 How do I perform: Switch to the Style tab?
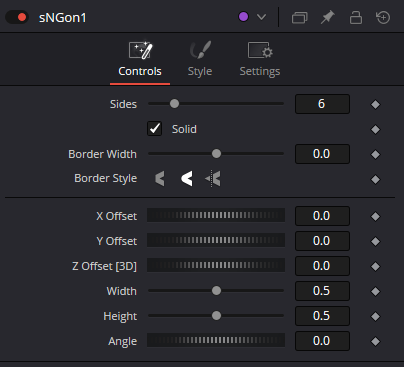click(x=200, y=59)
